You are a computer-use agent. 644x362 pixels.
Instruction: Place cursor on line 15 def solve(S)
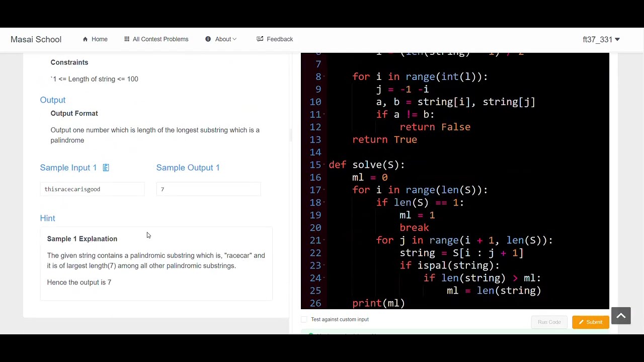click(367, 165)
